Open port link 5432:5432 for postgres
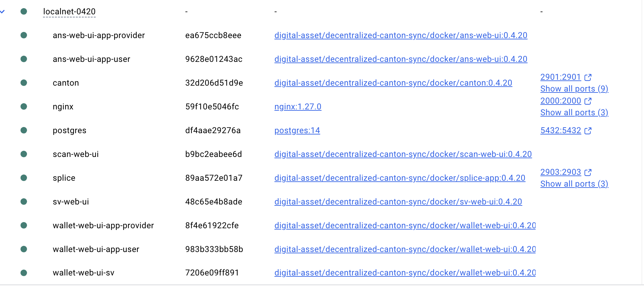Screen dimensions: 644x295 (x=560, y=131)
